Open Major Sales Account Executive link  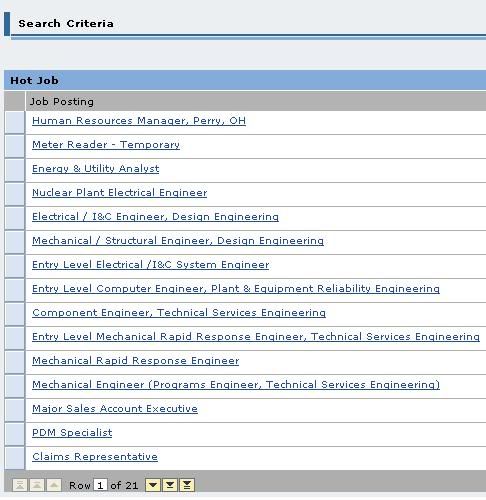(115, 409)
